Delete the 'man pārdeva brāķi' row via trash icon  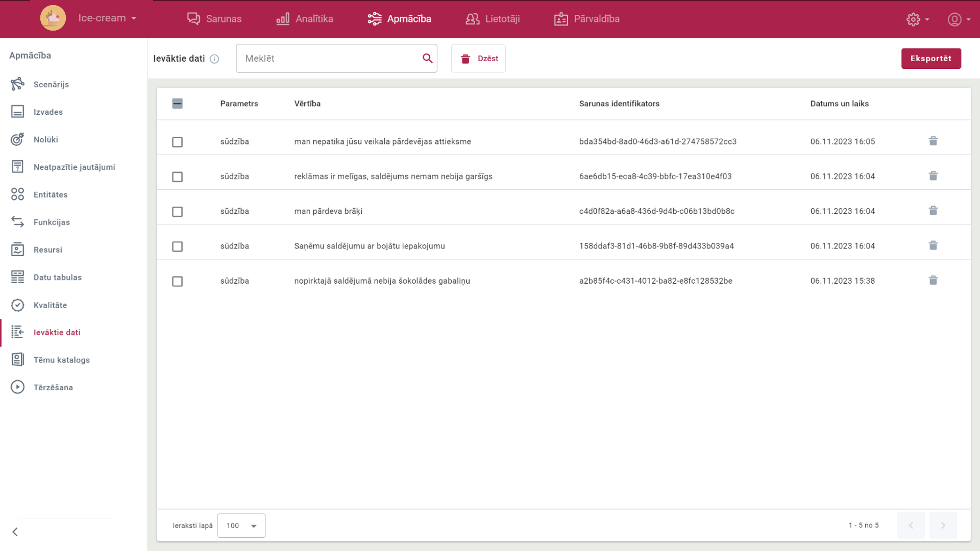[x=933, y=211]
